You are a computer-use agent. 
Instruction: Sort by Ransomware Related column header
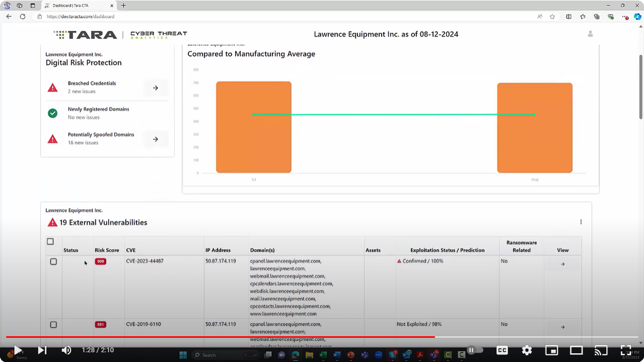(x=522, y=246)
